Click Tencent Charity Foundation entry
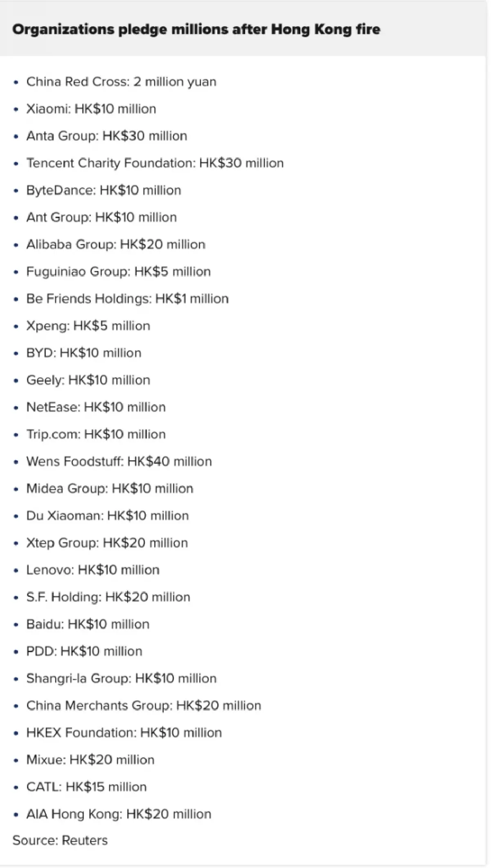 (x=155, y=163)
